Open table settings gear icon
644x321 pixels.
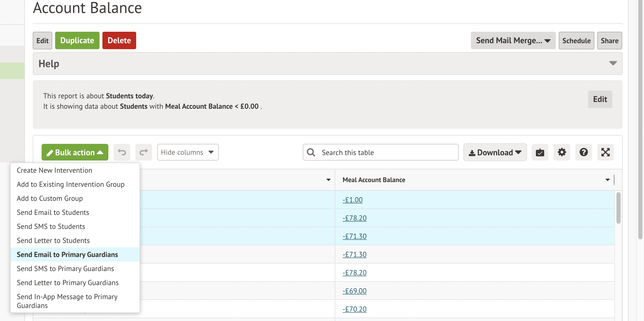click(562, 152)
